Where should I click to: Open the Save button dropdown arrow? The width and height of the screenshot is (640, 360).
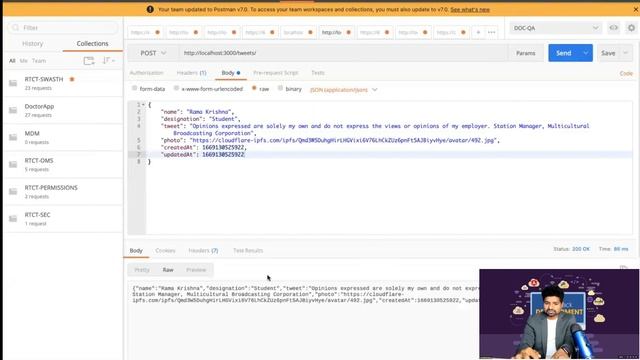[625, 53]
